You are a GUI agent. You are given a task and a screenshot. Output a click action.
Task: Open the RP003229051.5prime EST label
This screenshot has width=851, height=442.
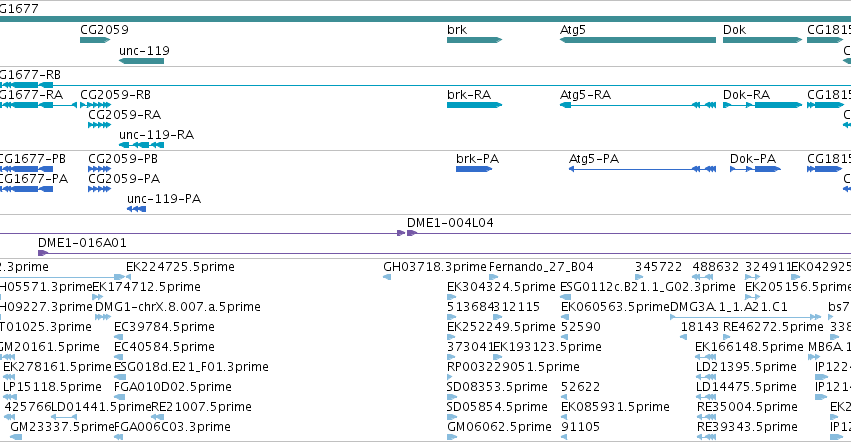pos(513,367)
